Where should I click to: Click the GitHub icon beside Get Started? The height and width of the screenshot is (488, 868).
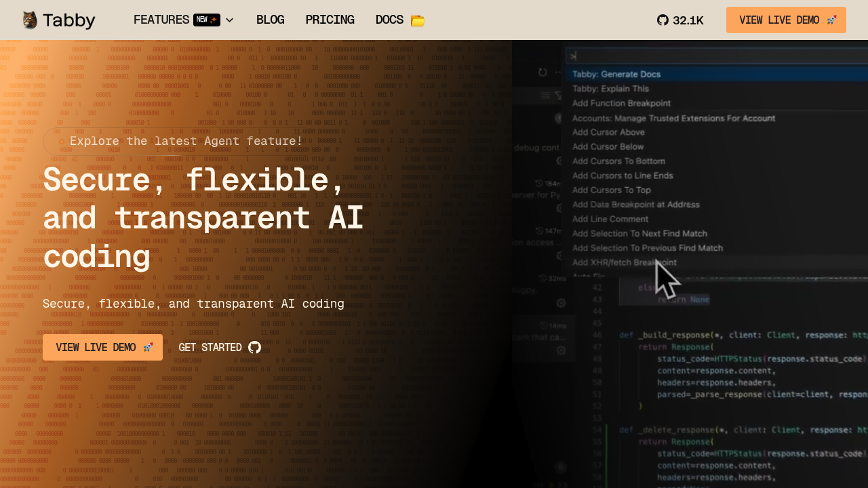(255, 348)
